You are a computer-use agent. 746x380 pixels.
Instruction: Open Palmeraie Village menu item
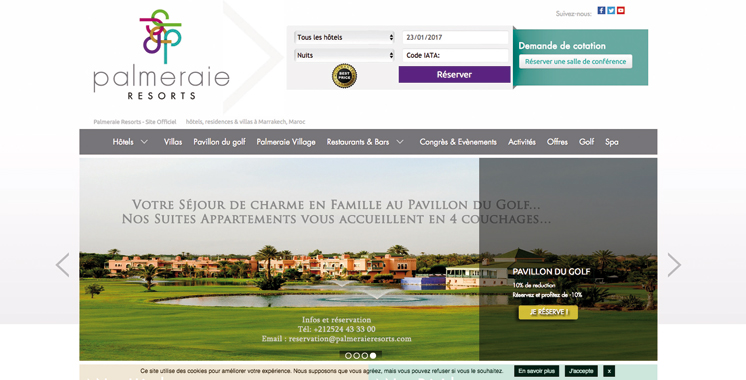[x=286, y=142]
